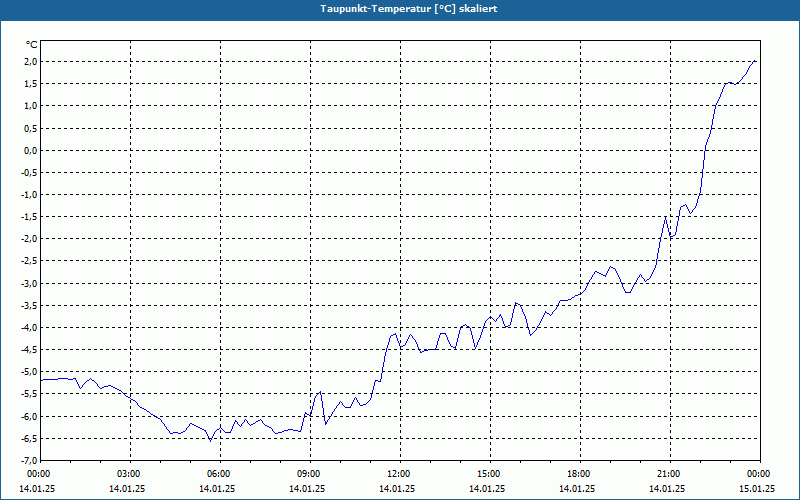Select the '-6,5' y-axis label
The height and width of the screenshot is (500, 800).
tap(29, 438)
